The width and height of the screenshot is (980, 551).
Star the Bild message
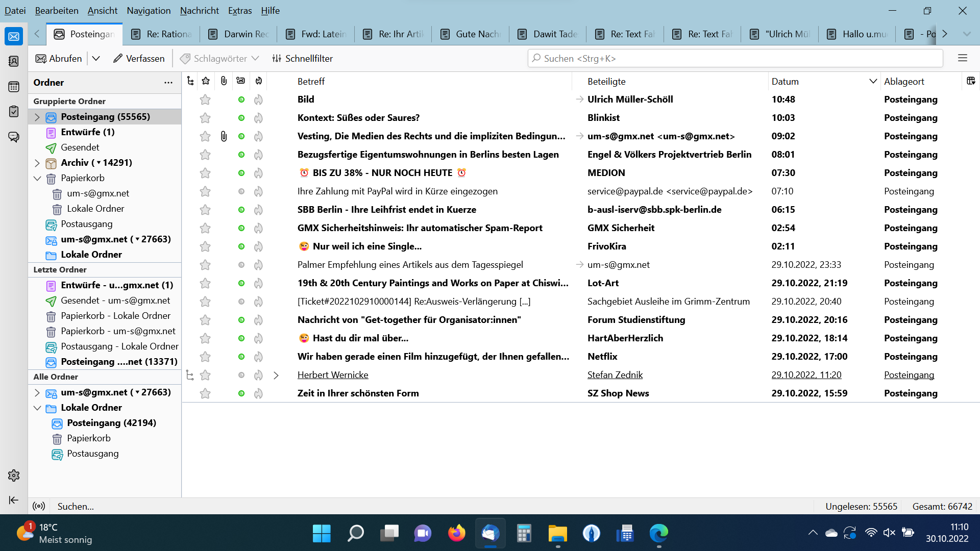tap(205, 99)
